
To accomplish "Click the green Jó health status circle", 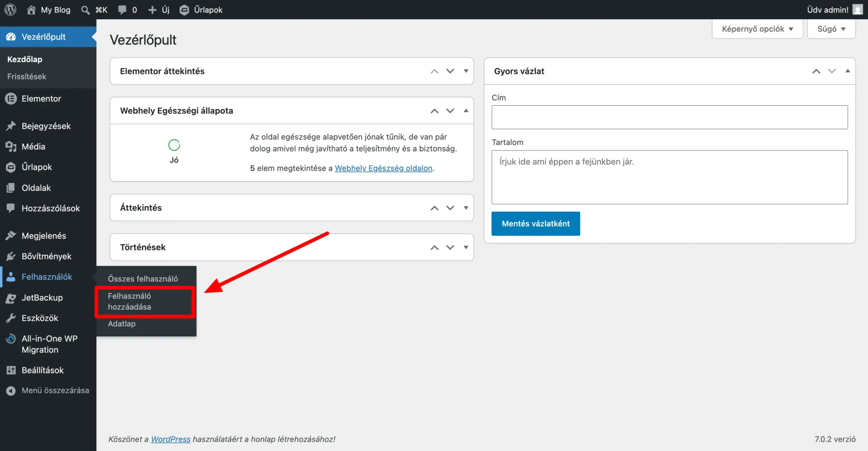I will (x=174, y=145).
